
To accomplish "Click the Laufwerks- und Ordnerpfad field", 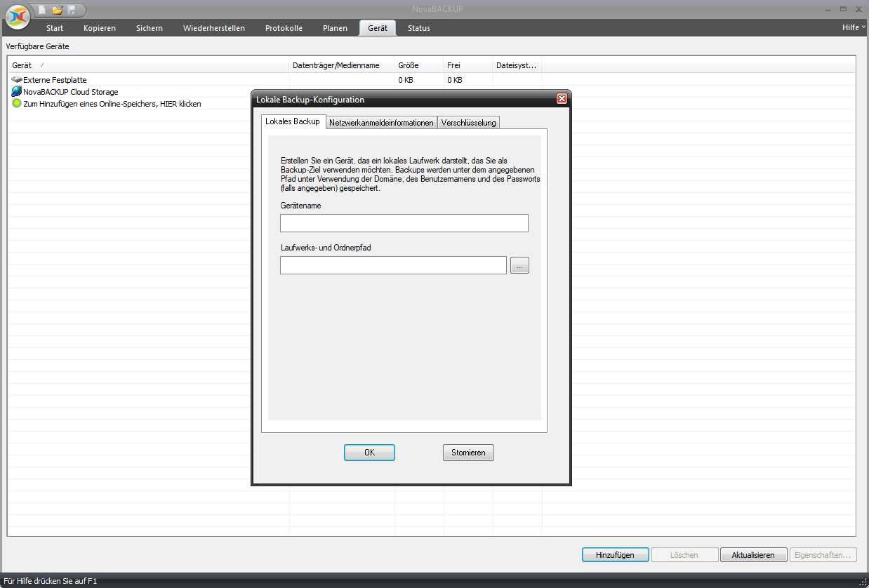I will (x=393, y=265).
